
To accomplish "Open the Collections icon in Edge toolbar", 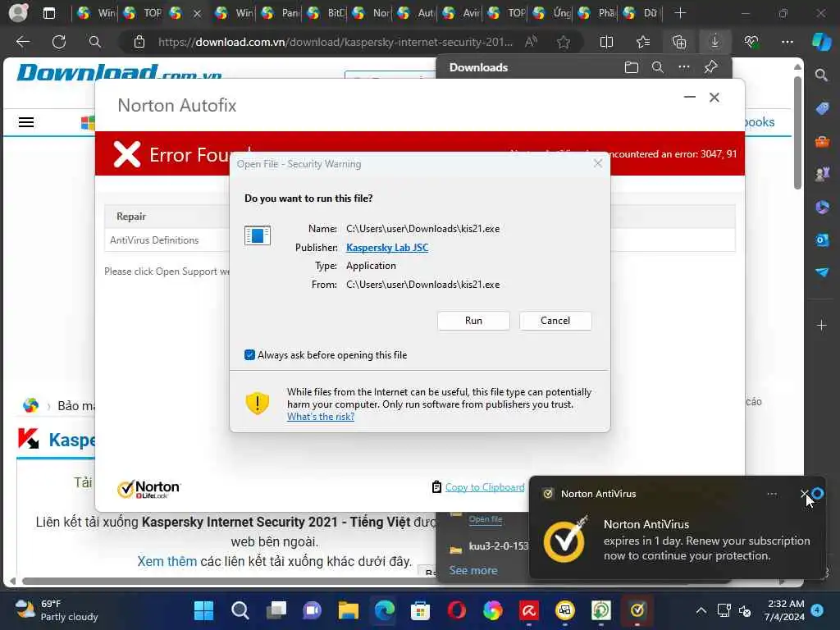I will tap(678, 42).
